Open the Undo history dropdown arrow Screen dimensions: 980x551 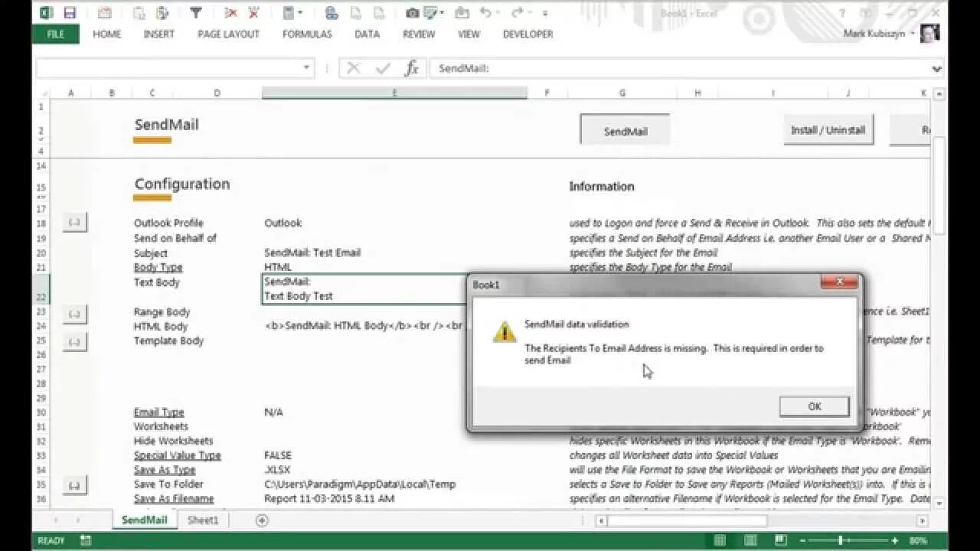tap(496, 13)
